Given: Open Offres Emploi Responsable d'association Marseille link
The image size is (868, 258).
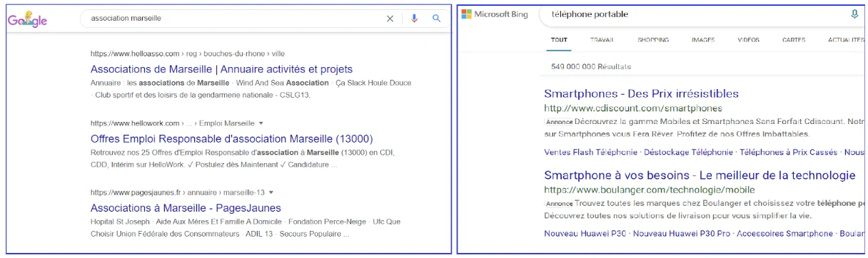Looking at the screenshot, I should pos(232,138).
